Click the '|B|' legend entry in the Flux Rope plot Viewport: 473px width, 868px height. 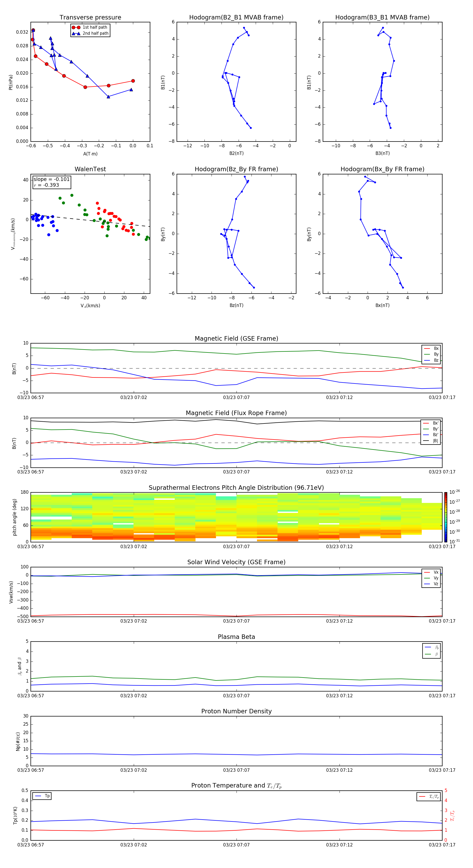click(x=431, y=441)
